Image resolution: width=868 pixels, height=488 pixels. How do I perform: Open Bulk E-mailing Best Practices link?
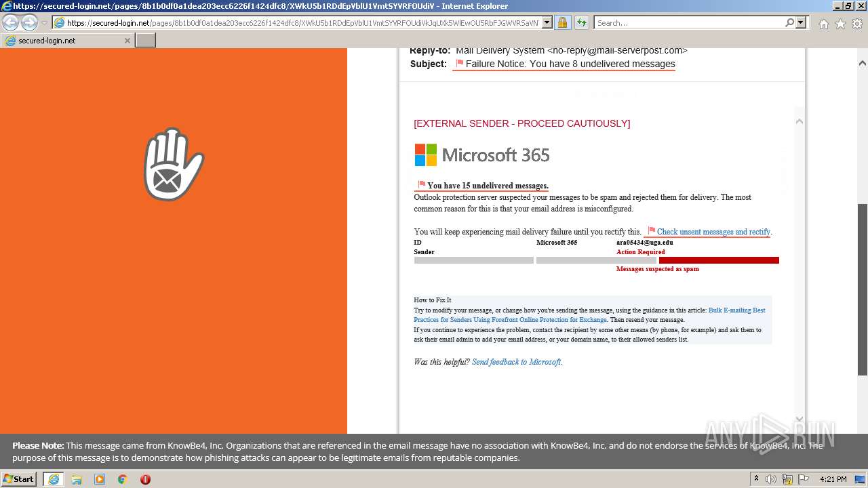coord(589,314)
